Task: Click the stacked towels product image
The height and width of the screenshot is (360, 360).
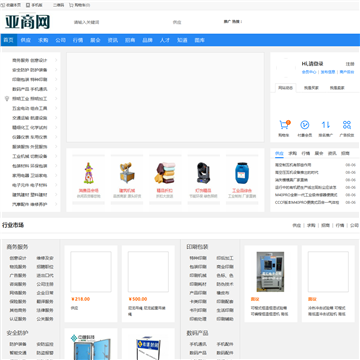Action: pyautogui.click(x=165, y=173)
